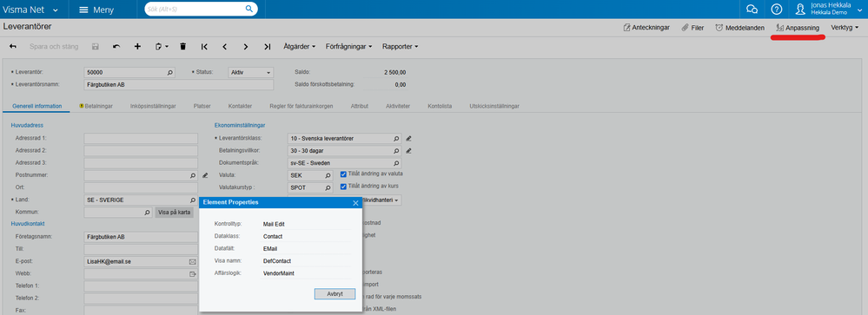This screenshot has height=315, width=868.
Task: Undo changes with the undo arrow icon
Action: 116,47
